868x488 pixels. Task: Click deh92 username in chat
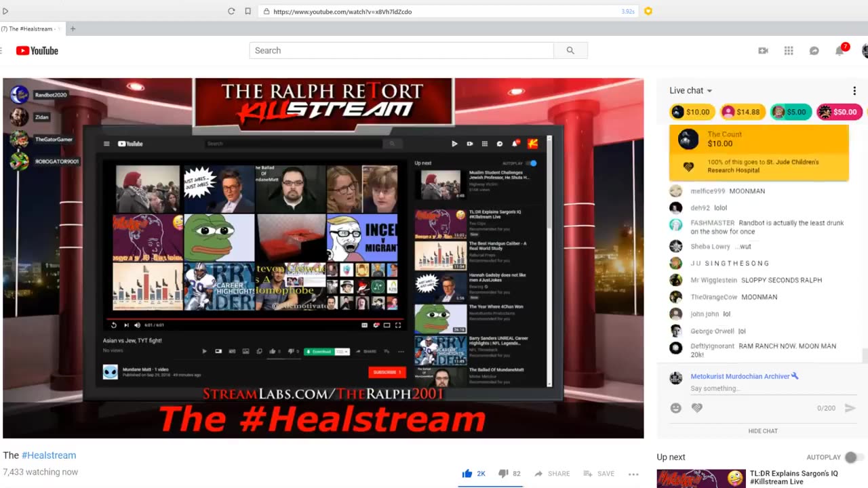[700, 208]
